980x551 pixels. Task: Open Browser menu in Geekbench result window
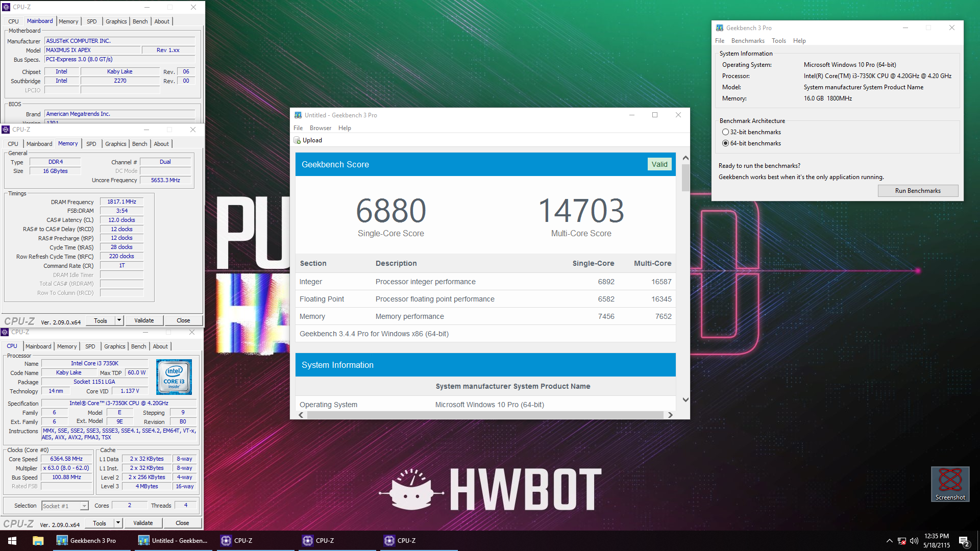point(321,128)
